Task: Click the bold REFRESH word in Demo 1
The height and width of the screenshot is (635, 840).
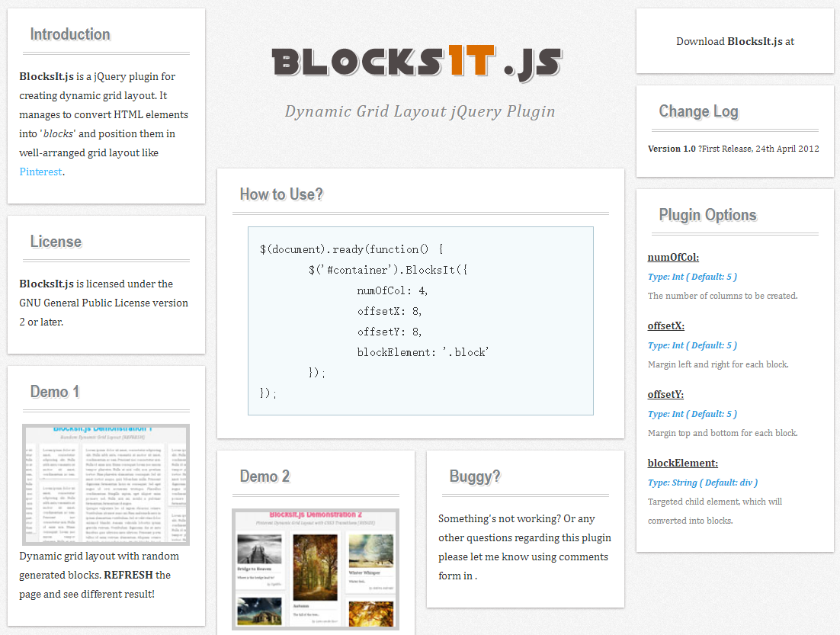Action: (129, 575)
